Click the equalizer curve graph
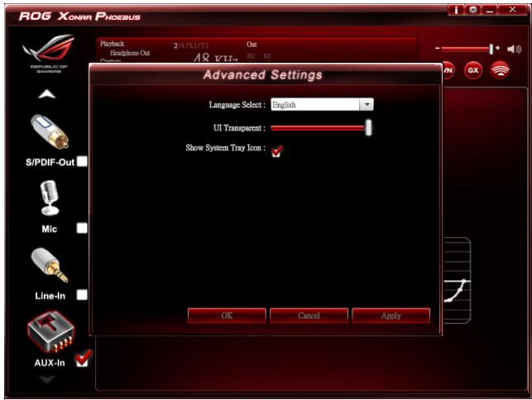The height and width of the screenshot is (400, 532). (457, 281)
